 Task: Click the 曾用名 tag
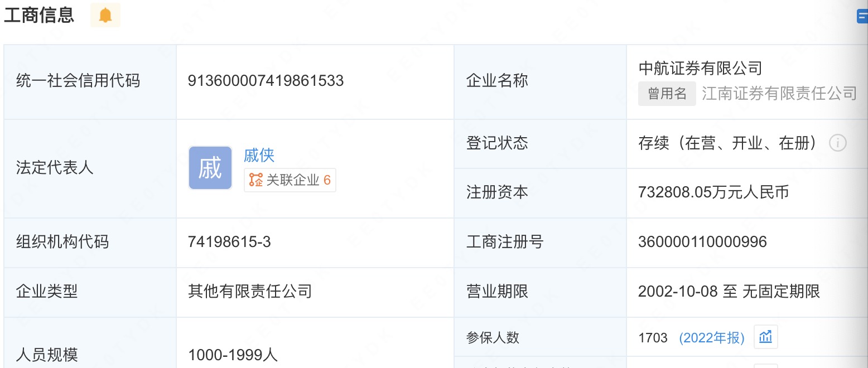pos(667,94)
